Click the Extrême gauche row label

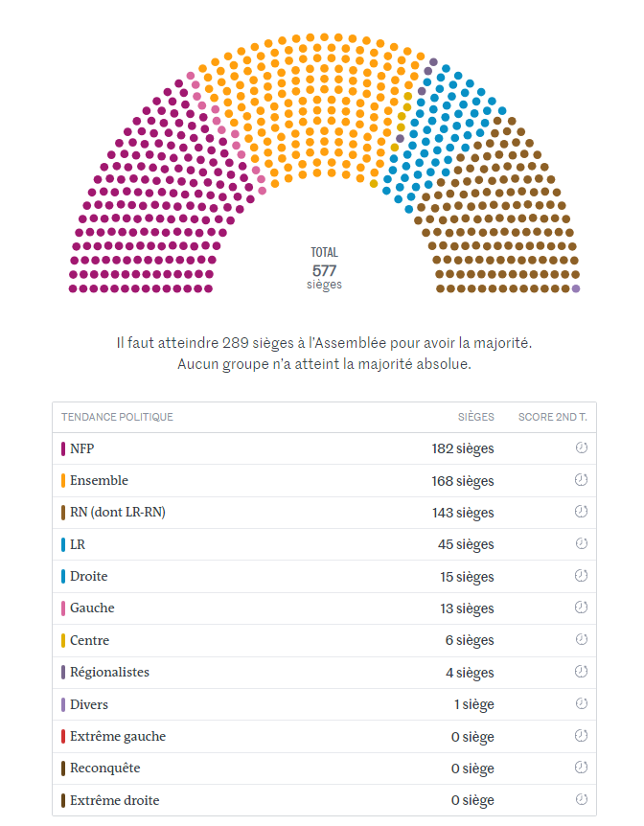[117, 736]
